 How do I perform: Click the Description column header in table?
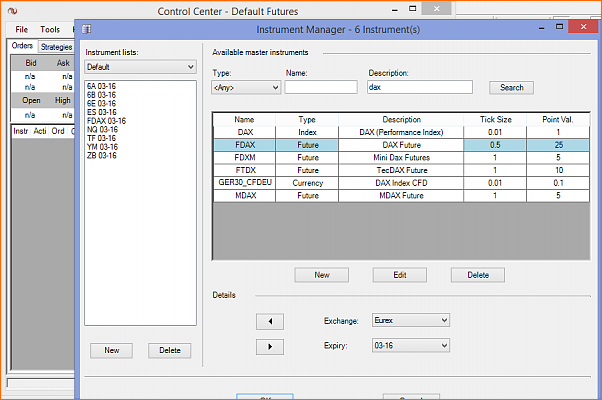tap(401, 119)
